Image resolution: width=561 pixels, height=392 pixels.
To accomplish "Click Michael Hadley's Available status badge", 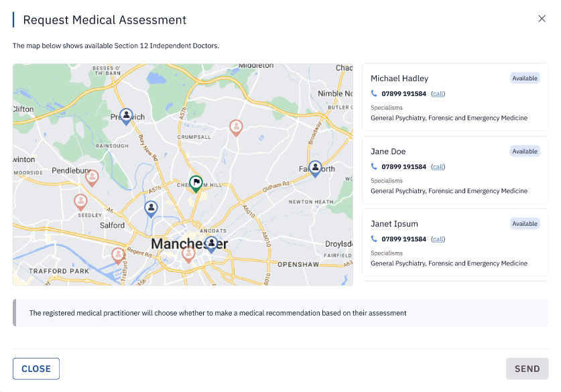I will (x=525, y=78).
